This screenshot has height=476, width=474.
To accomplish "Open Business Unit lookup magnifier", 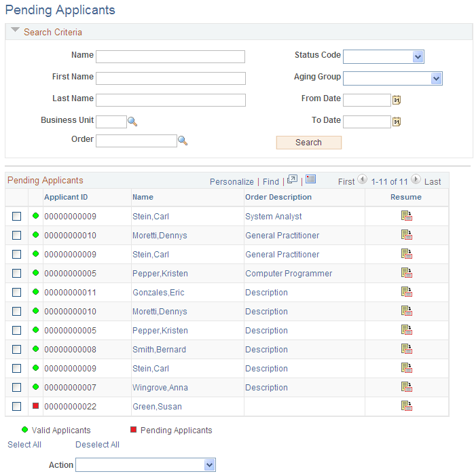I will click(132, 122).
